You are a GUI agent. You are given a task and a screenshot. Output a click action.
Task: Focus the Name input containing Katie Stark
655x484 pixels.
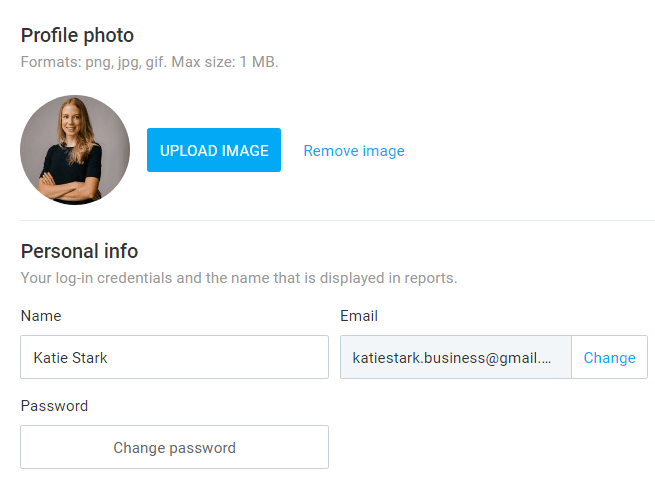coord(175,357)
